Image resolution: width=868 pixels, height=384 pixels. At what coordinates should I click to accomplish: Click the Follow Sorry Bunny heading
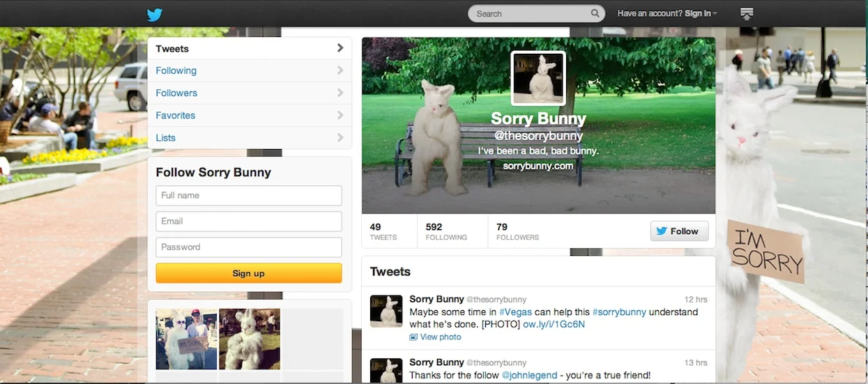click(213, 172)
